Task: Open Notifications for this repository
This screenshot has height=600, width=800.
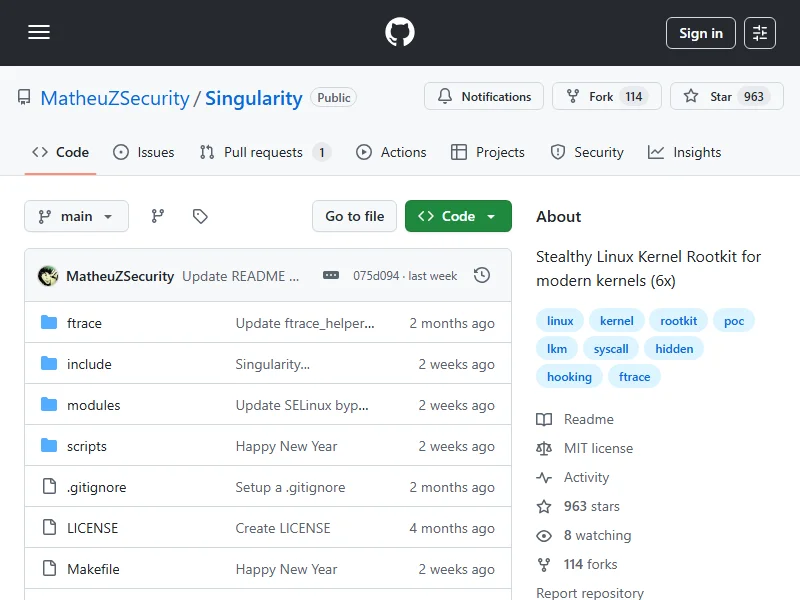Action: pyautogui.click(x=484, y=97)
